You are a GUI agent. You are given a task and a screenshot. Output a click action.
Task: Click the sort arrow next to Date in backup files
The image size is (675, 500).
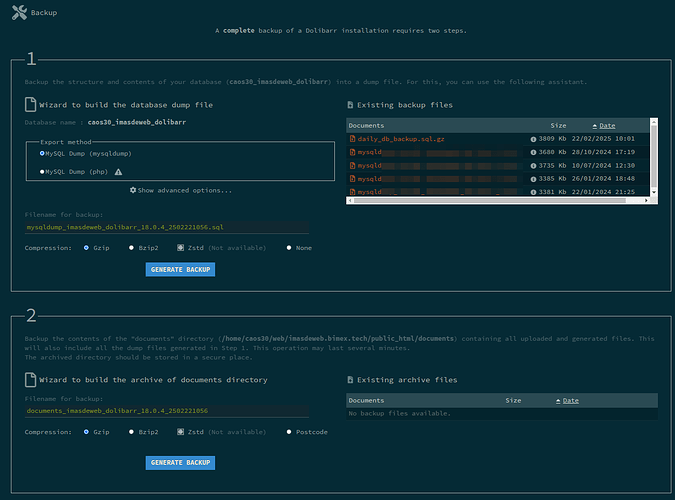point(594,126)
